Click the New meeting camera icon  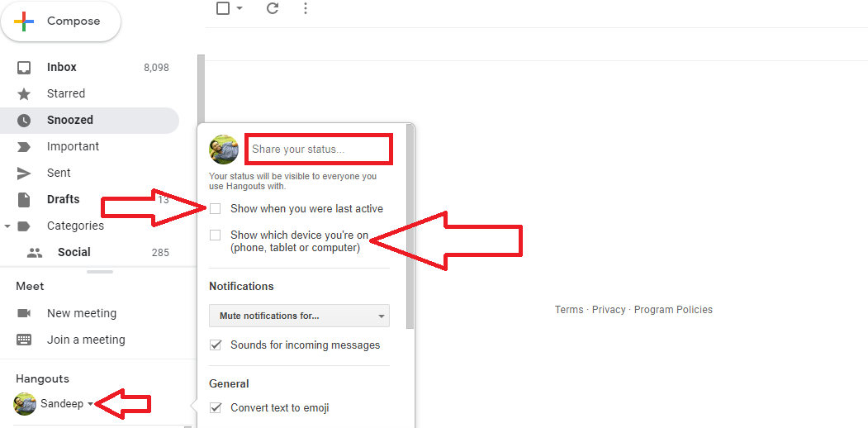click(24, 313)
